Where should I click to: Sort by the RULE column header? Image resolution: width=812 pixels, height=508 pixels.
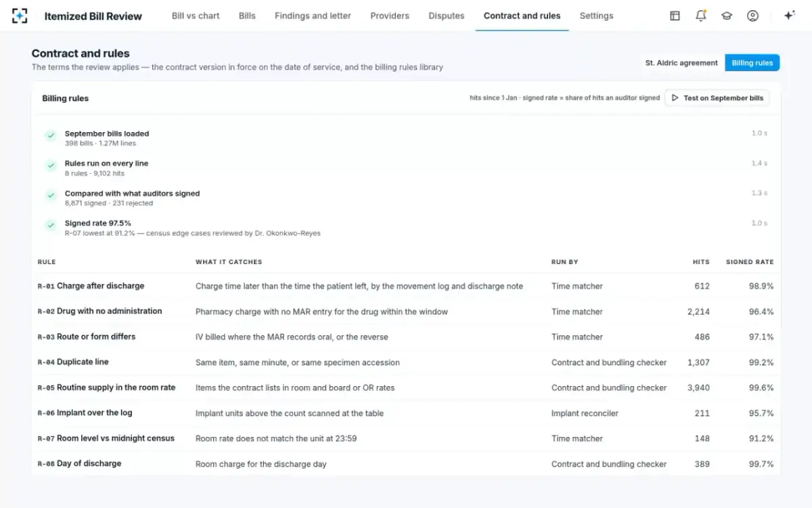click(x=47, y=262)
